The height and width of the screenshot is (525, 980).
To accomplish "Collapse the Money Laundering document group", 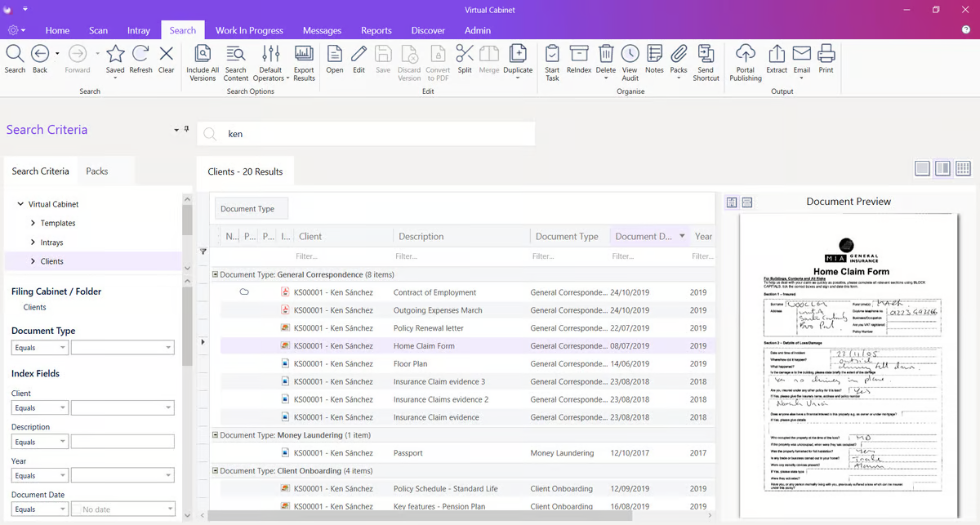I will [216, 435].
